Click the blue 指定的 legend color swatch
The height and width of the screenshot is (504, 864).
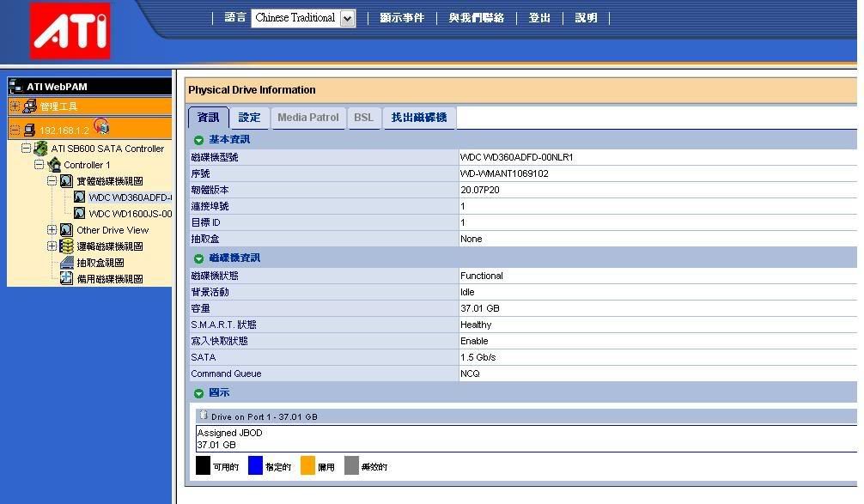(255, 466)
